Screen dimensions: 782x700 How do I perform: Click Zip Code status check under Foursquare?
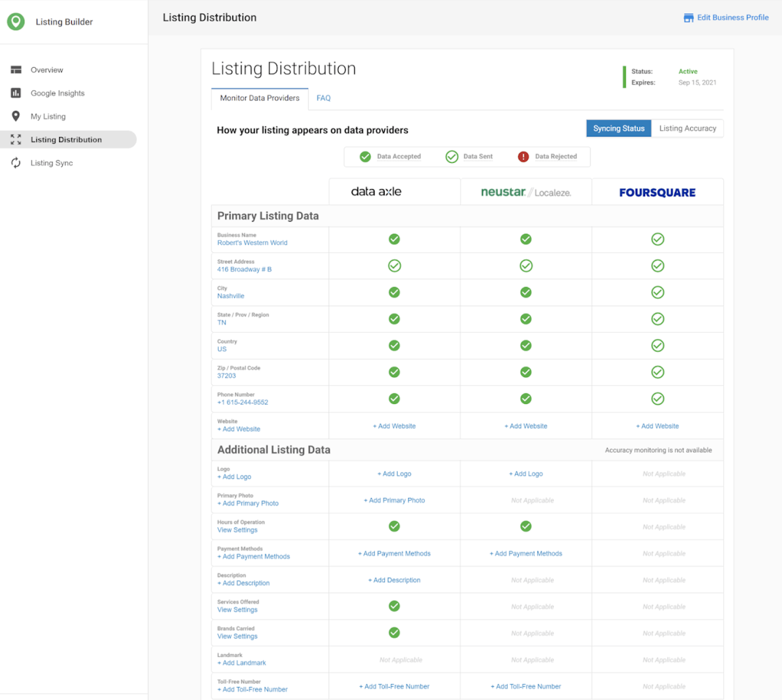[658, 372]
